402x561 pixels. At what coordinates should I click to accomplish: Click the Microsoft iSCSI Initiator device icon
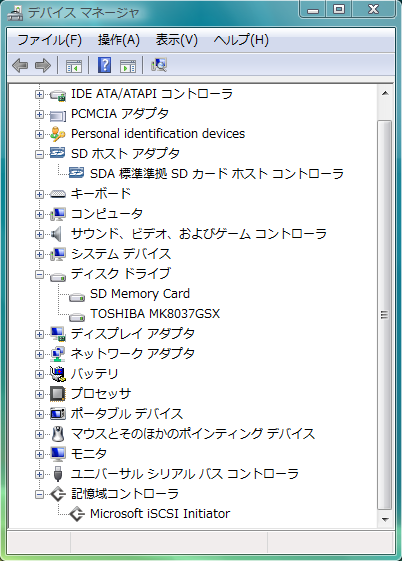pos(77,514)
